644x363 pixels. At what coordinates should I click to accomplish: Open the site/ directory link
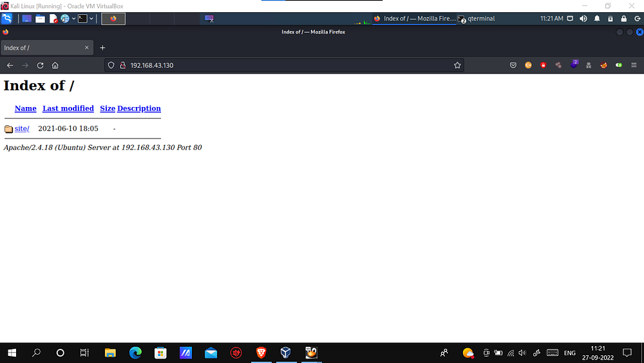[22, 129]
